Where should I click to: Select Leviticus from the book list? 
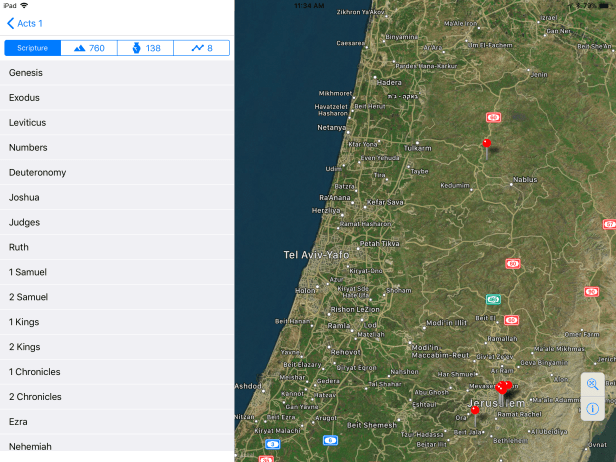117,123
